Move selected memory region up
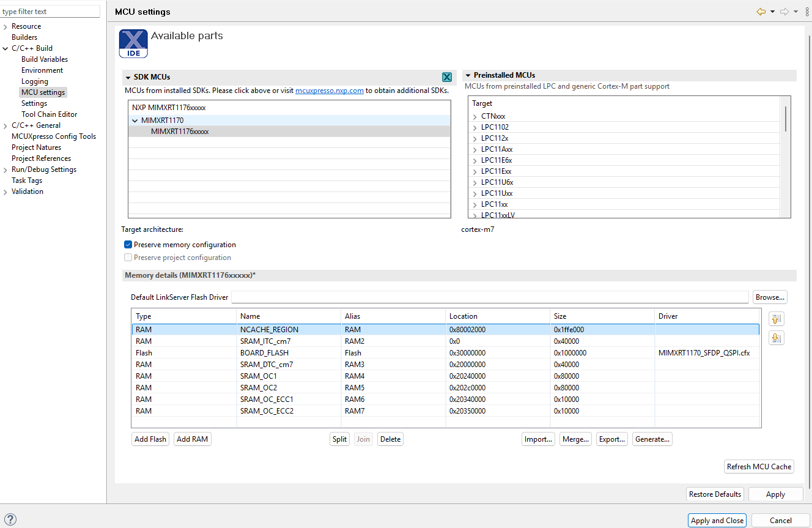Viewport: 812px width, 528px height. click(x=777, y=319)
